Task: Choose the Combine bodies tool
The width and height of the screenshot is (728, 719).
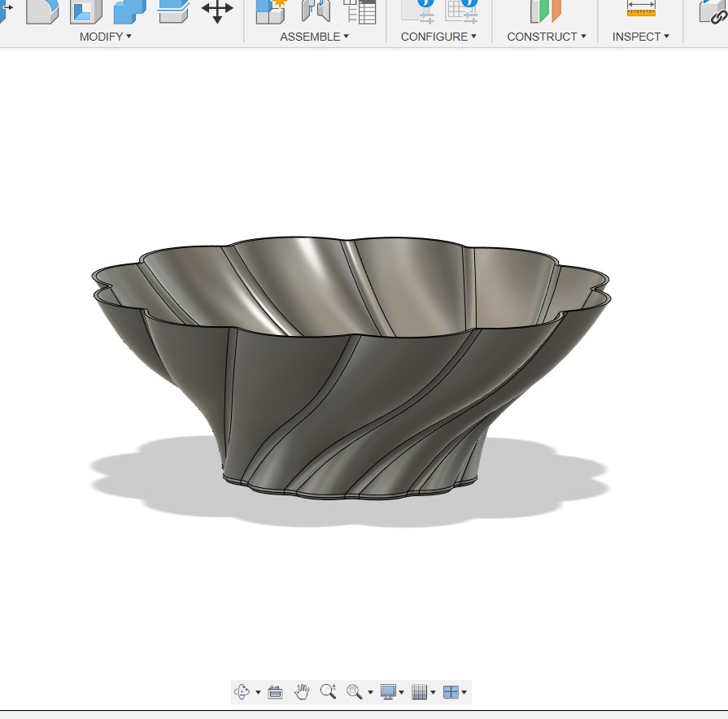Action: pyautogui.click(x=129, y=11)
